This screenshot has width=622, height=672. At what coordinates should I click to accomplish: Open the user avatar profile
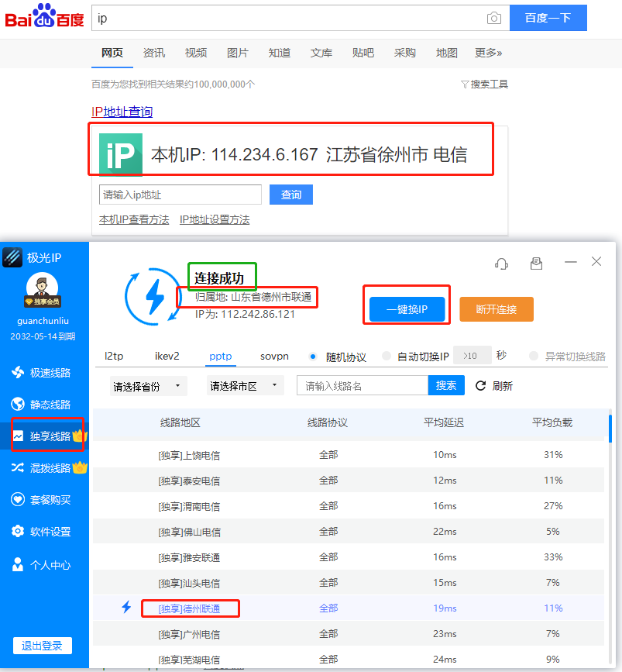click(x=42, y=289)
